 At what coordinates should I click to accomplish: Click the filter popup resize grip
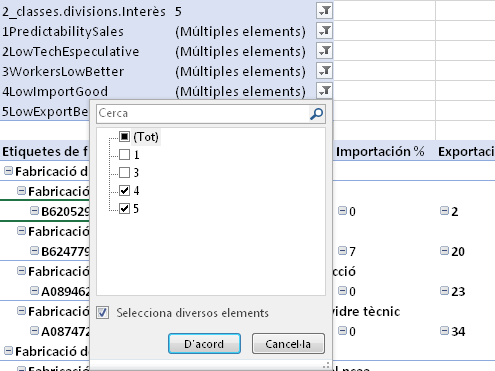tap(327, 365)
